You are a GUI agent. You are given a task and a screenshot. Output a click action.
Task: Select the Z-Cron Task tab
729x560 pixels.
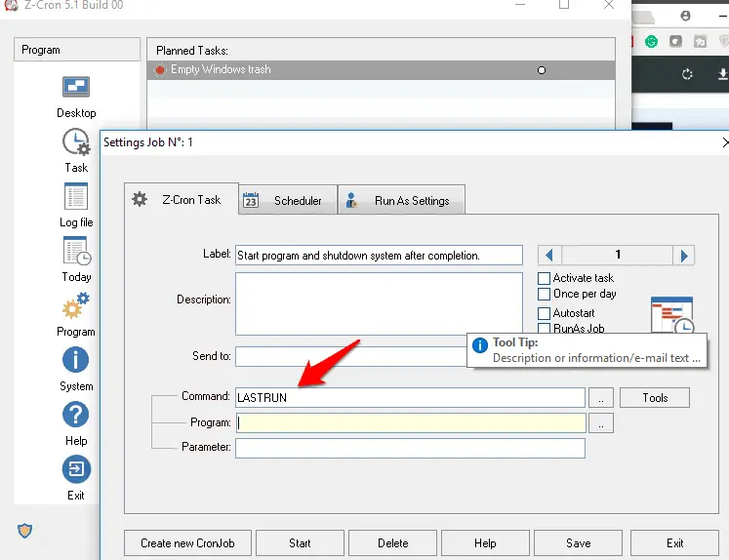click(182, 199)
